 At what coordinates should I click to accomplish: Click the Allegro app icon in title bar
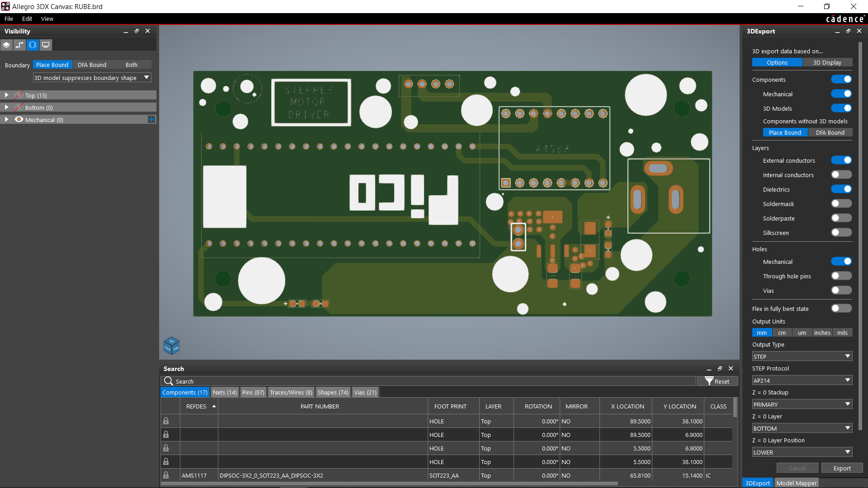[x=5, y=6]
